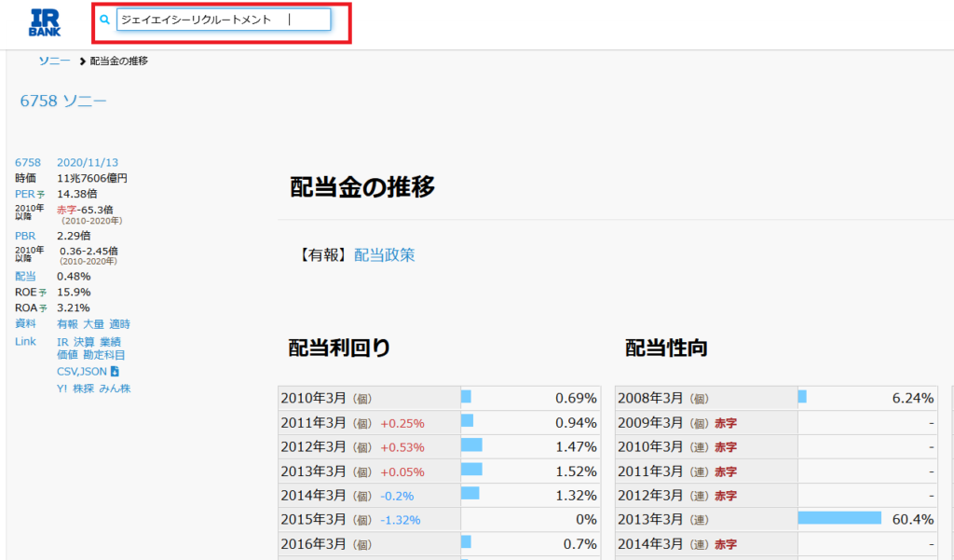
Task: Open the 価値 link
Action: coord(67,355)
